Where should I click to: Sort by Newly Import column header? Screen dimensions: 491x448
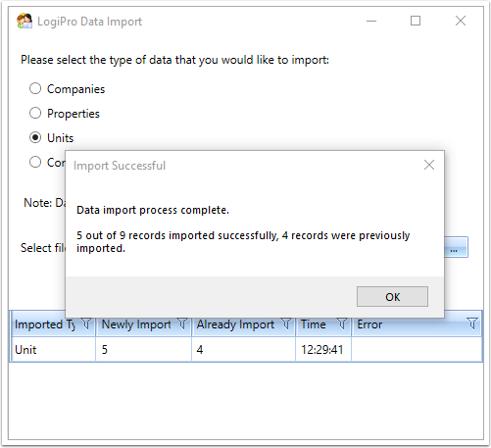point(136,324)
